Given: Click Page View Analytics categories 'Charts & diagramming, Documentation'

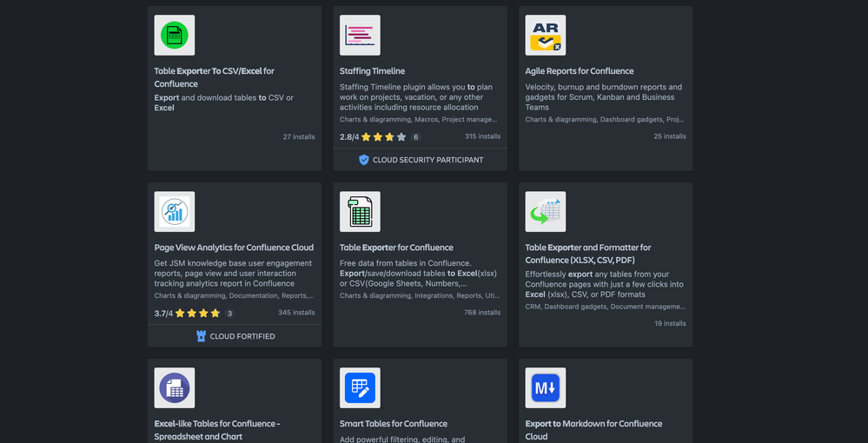Looking at the screenshot, I should 235,295.
